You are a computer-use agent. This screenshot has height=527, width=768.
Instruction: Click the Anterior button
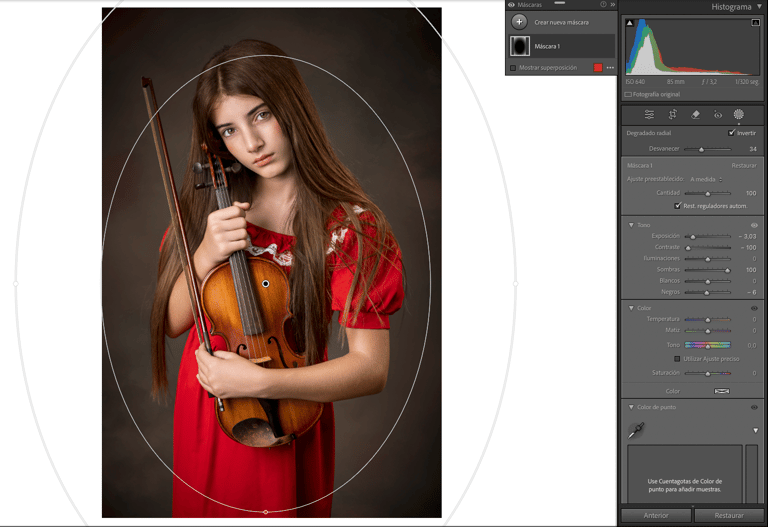(656, 515)
